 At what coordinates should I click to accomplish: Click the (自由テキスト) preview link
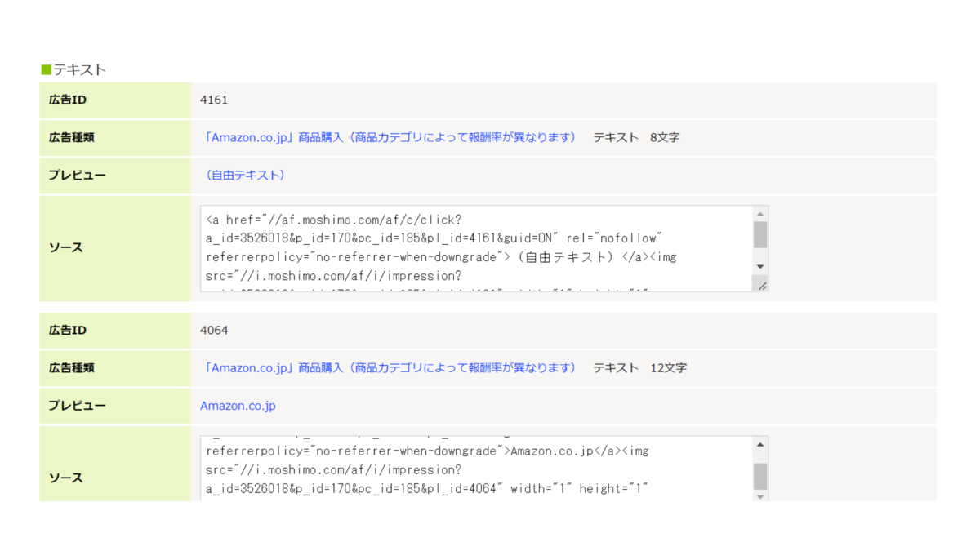(x=246, y=175)
